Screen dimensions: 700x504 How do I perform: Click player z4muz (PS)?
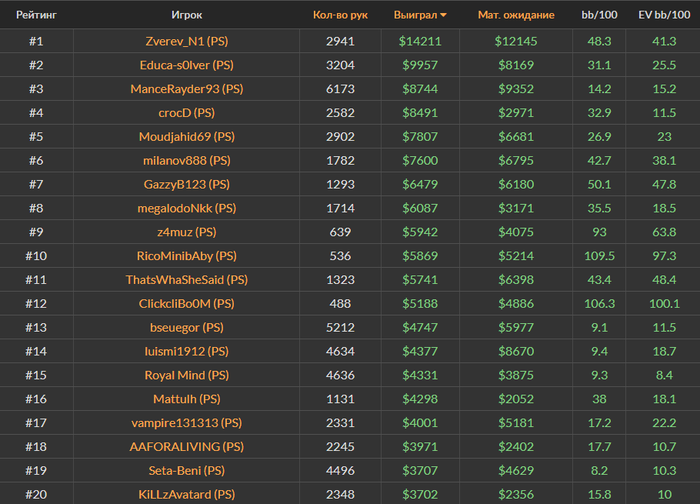tap(187, 232)
